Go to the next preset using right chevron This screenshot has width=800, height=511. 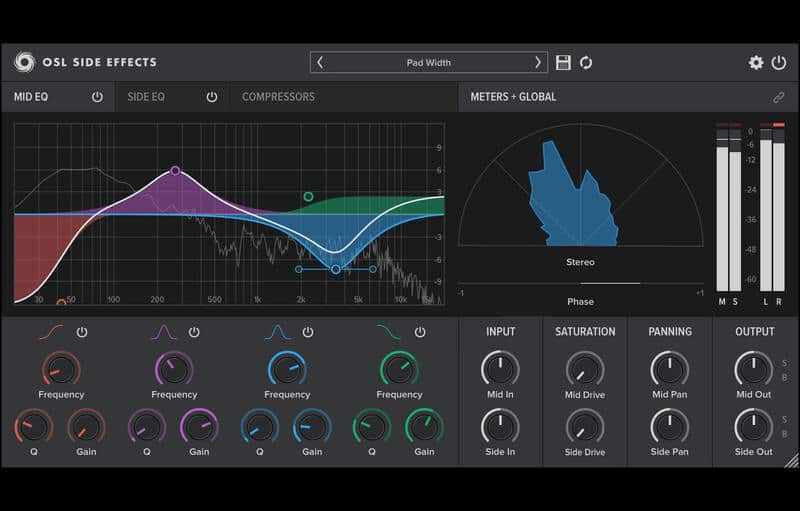pyautogui.click(x=537, y=62)
